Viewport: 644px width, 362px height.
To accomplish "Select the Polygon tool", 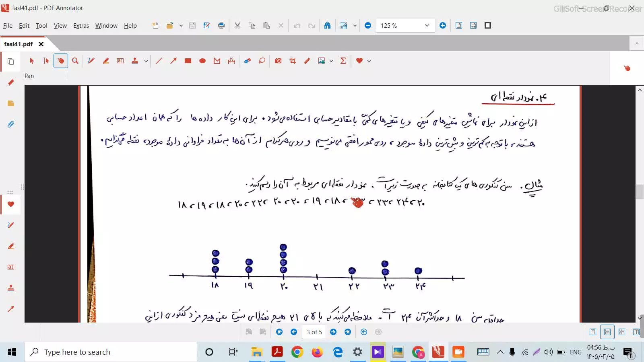I will pos(217,61).
